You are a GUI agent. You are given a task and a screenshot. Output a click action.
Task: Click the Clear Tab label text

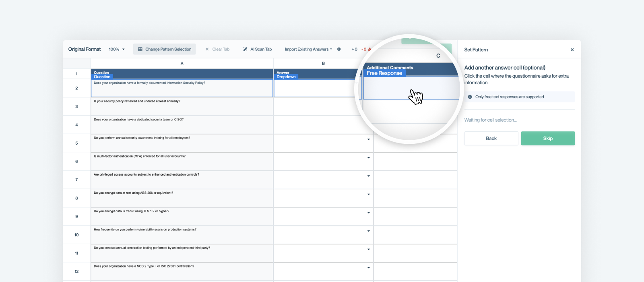click(221, 49)
